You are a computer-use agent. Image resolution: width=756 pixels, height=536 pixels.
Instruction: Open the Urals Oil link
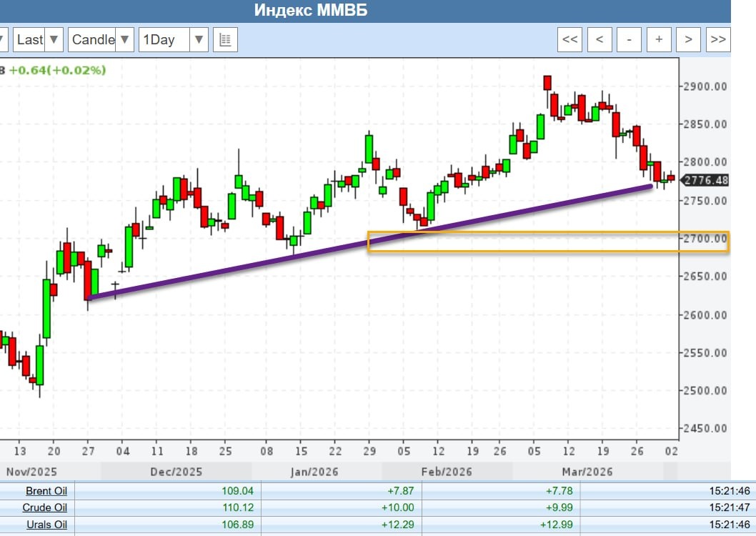[46, 525]
